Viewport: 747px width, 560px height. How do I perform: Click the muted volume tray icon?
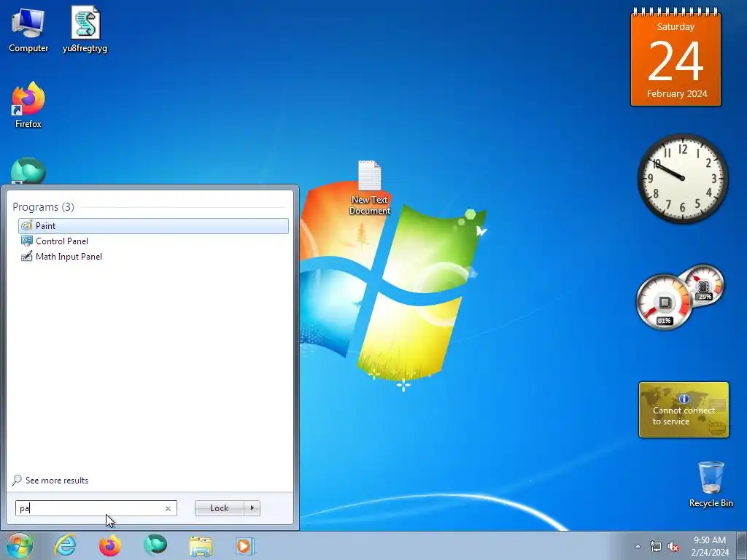[x=673, y=546]
